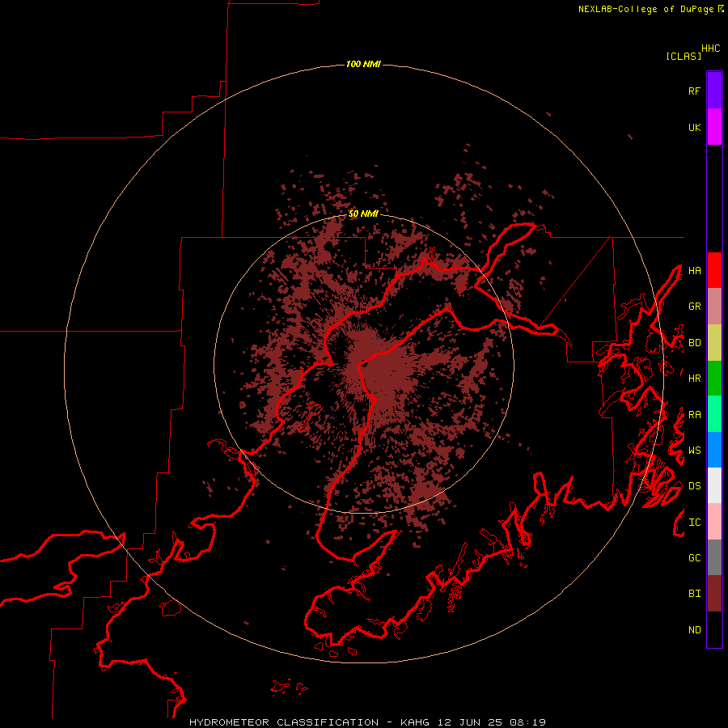Click the IC light pink legend swatch
728x728 pixels.
[x=714, y=522]
